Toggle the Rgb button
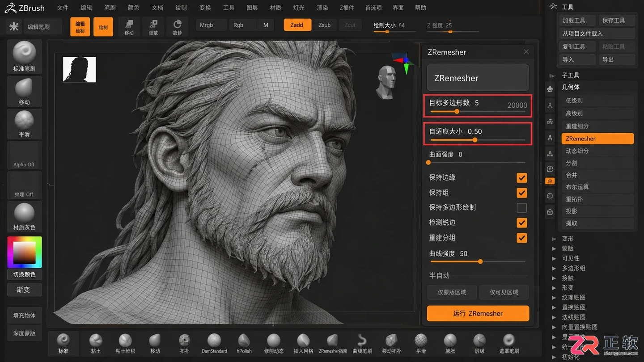Image resolution: width=644 pixels, height=362 pixels. coord(242,25)
